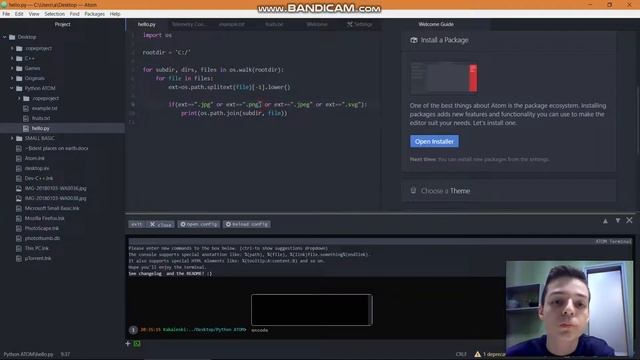
Task: Select desktop.ini in the tree
Action: 37,168
